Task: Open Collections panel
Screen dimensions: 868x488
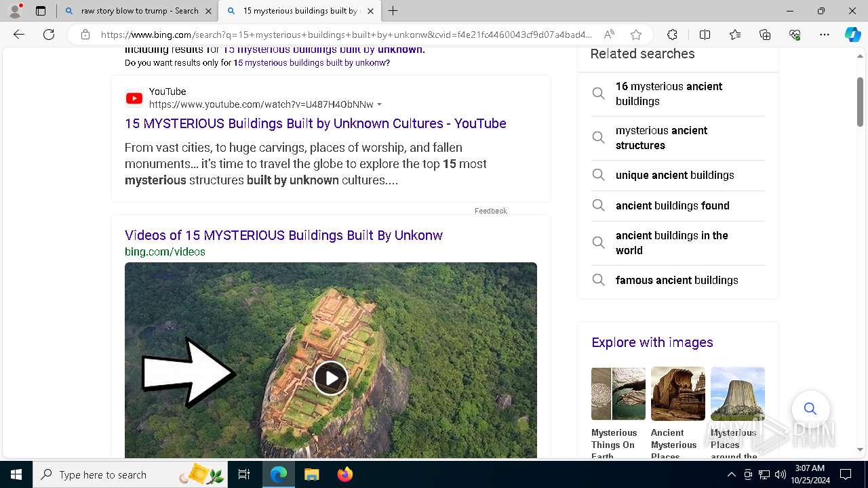Action: click(765, 35)
